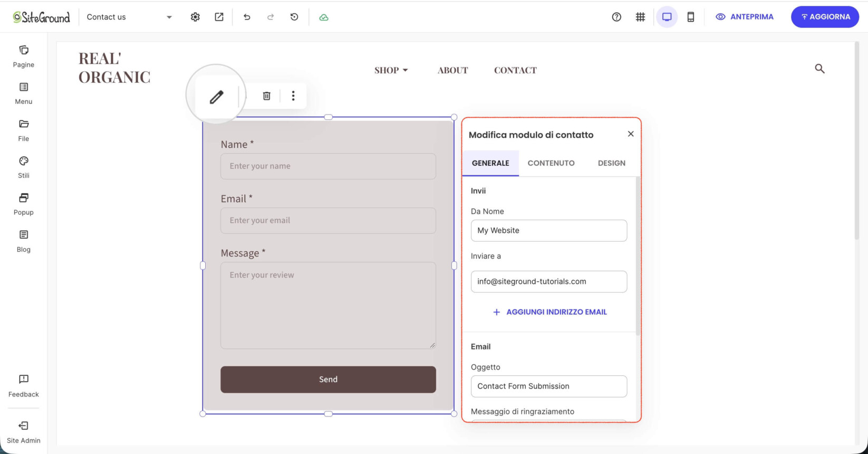868x454 pixels.
Task: Close the Modifica modulo di contatto panel
Action: pyautogui.click(x=631, y=134)
